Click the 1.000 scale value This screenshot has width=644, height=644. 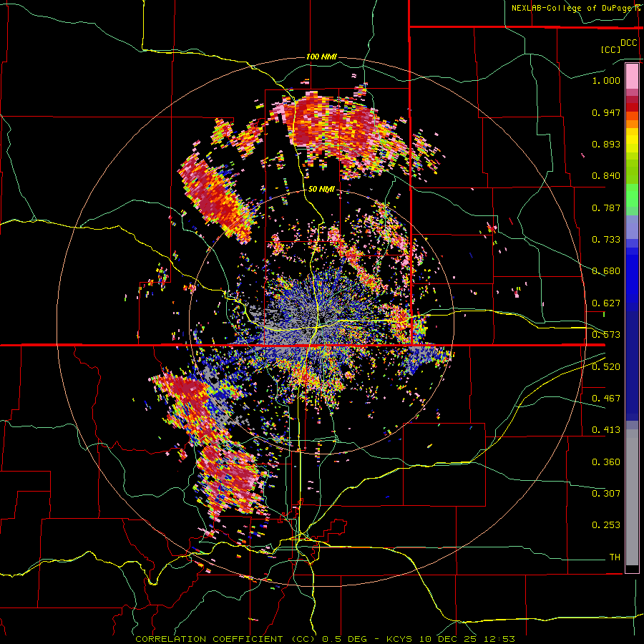(606, 80)
